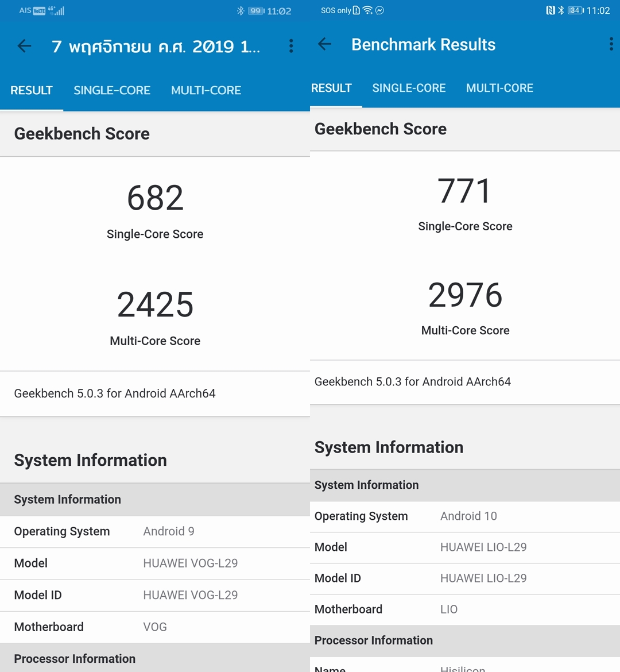
Task: Tap the Geekbench 5.0.3 version line below 2425
Action: point(115,393)
